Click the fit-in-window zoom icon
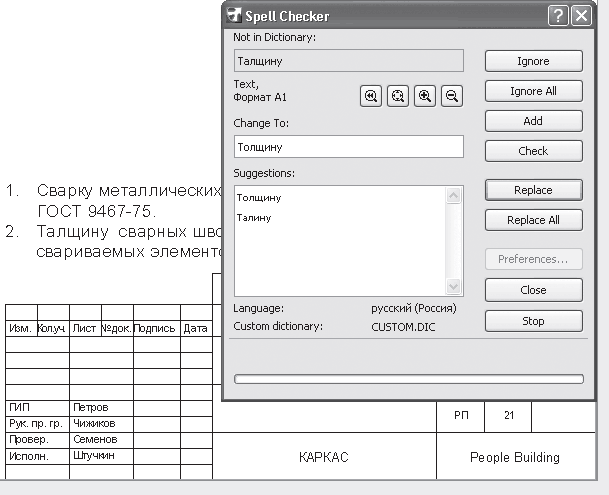The height and width of the screenshot is (495, 609). (x=398, y=96)
